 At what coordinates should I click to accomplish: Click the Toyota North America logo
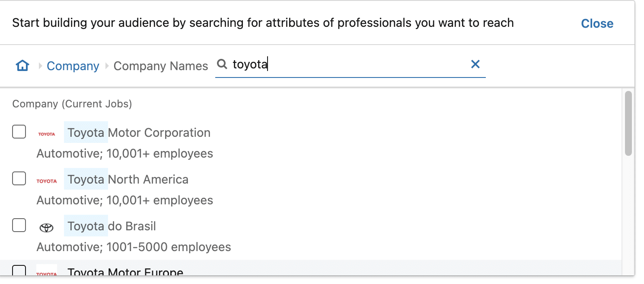tap(47, 181)
